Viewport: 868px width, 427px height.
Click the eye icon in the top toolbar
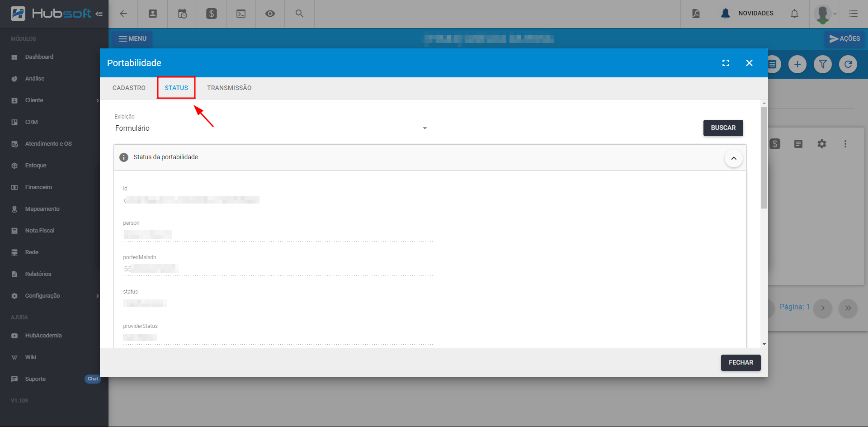(270, 14)
